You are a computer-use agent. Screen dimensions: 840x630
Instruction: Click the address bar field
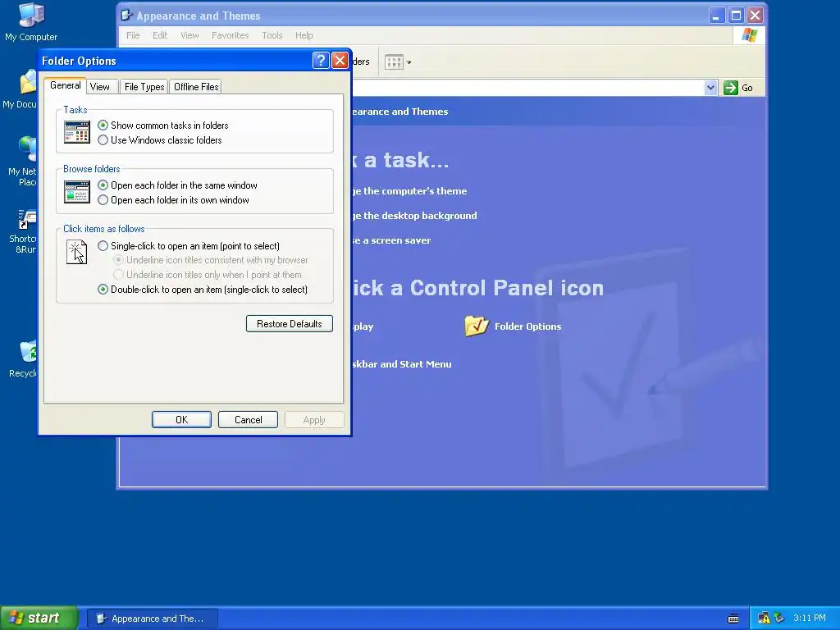click(527, 88)
